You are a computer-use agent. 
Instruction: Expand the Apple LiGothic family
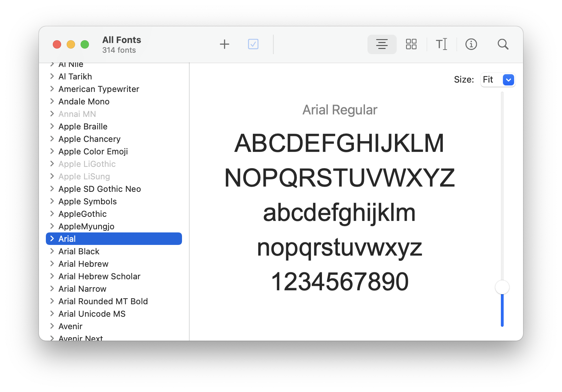click(x=52, y=164)
